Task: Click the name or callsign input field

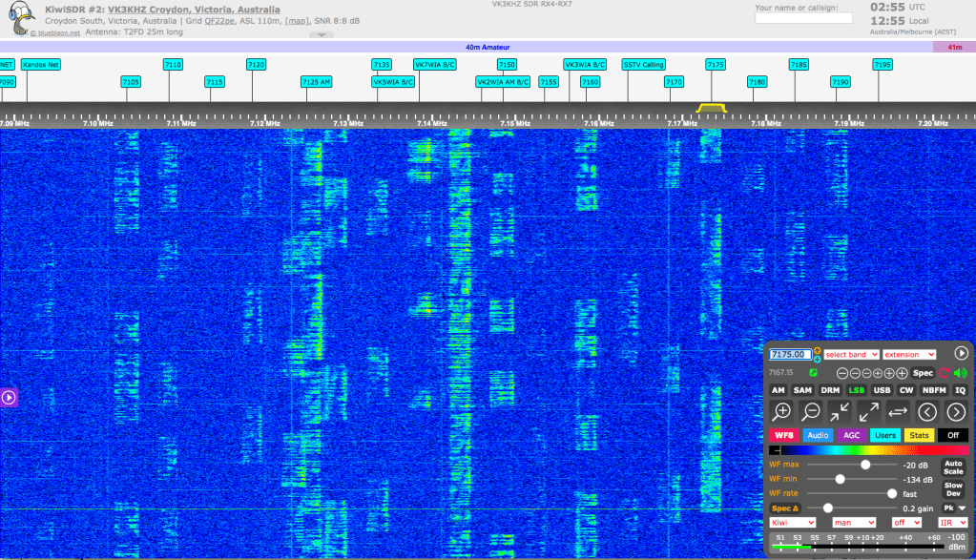Action: coord(803,18)
